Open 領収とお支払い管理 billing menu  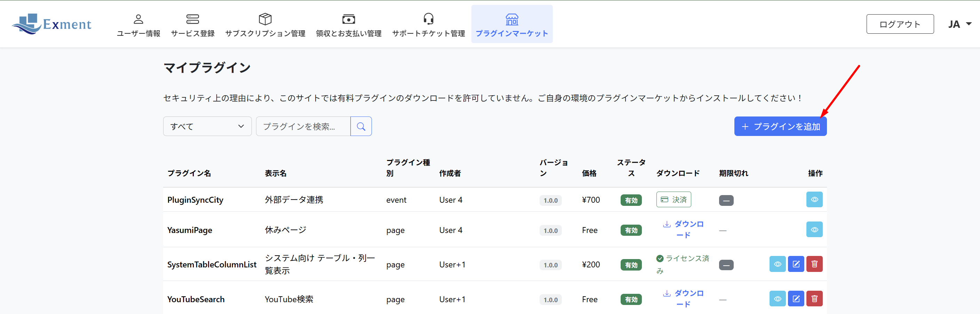click(x=349, y=25)
